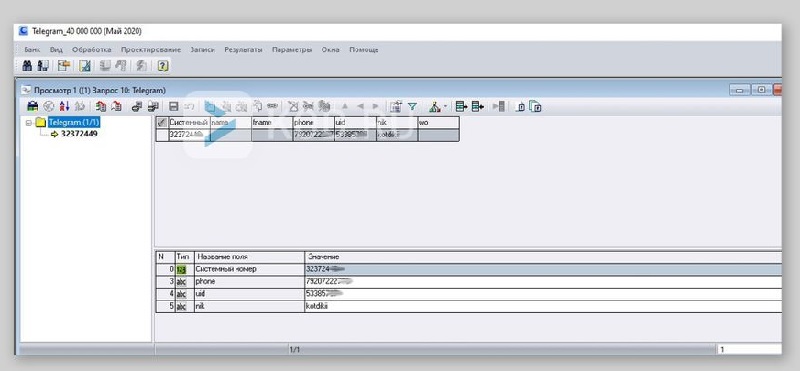Click the sheet-with-pencil icon in main toolbar
Screen dimensions: 800x371
click(85, 65)
